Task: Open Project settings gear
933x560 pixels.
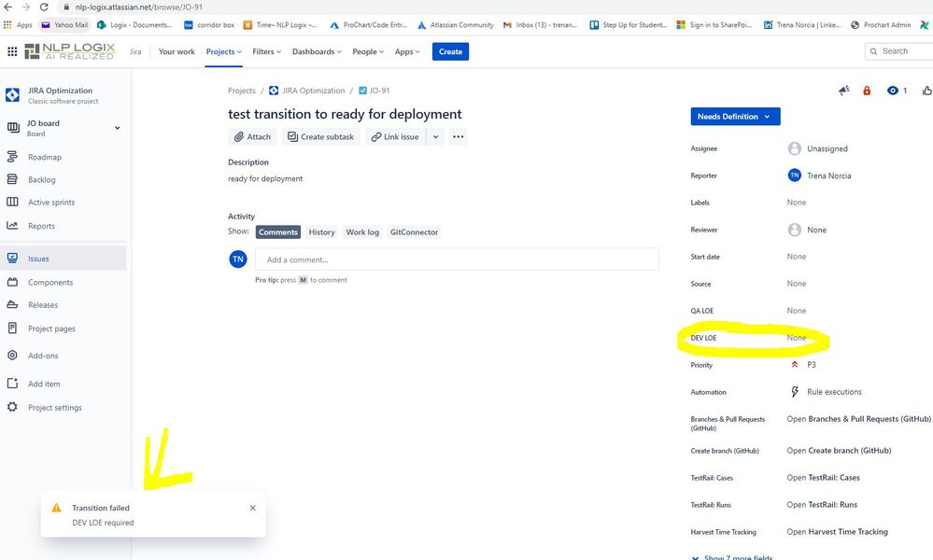Action: (x=12, y=407)
